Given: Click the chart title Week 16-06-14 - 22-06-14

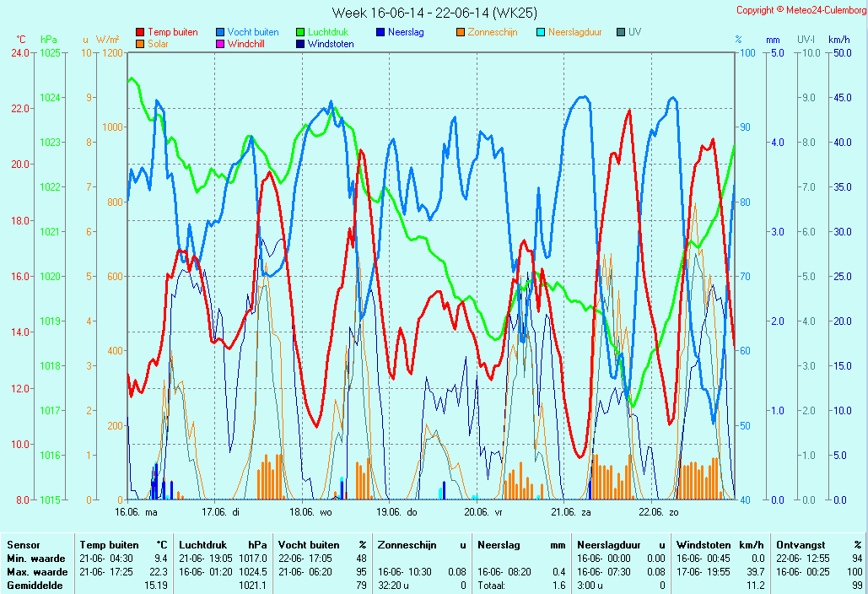Looking at the screenshot, I should tap(434, 13).
